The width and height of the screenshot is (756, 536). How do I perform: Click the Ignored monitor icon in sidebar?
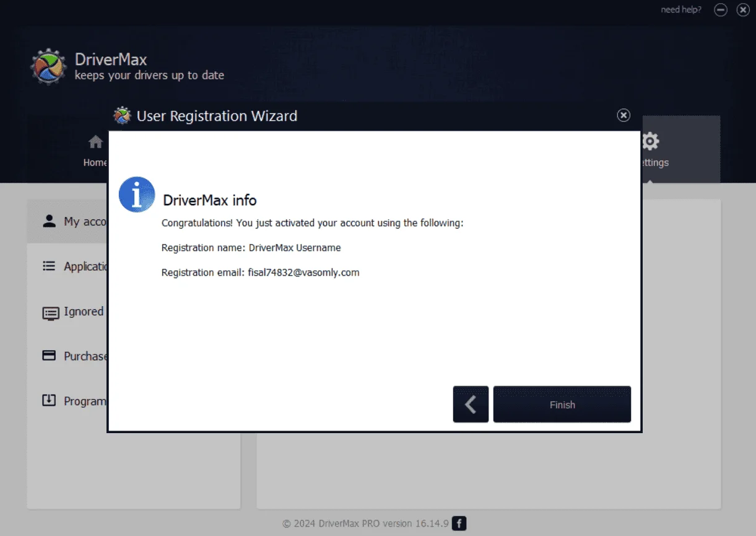tap(50, 313)
